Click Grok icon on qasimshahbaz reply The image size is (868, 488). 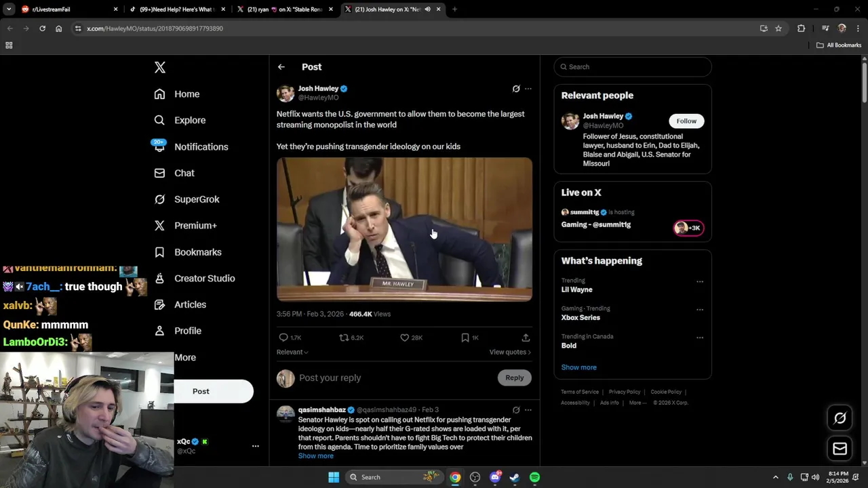pos(516,410)
